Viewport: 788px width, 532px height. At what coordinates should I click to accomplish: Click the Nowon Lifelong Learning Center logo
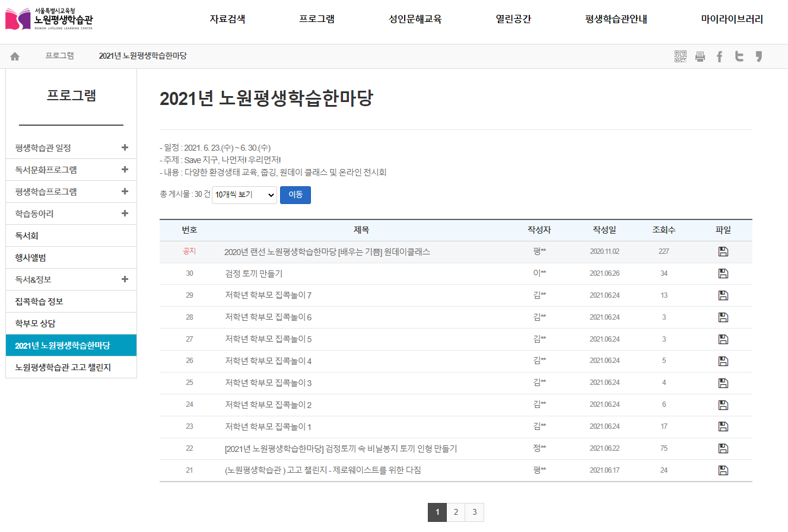(x=49, y=19)
